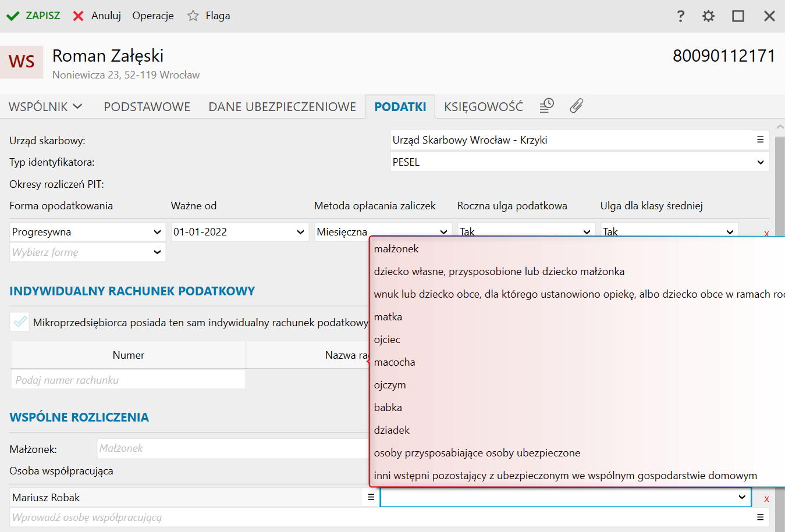The height and width of the screenshot is (532, 785).
Task: Expand the Typ identyfikatora PESEL dropdown
Action: [x=760, y=162]
